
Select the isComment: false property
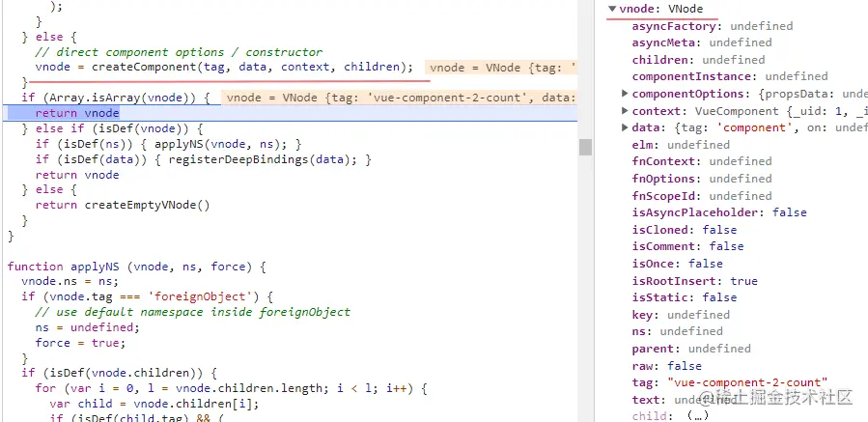pos(688,246)
